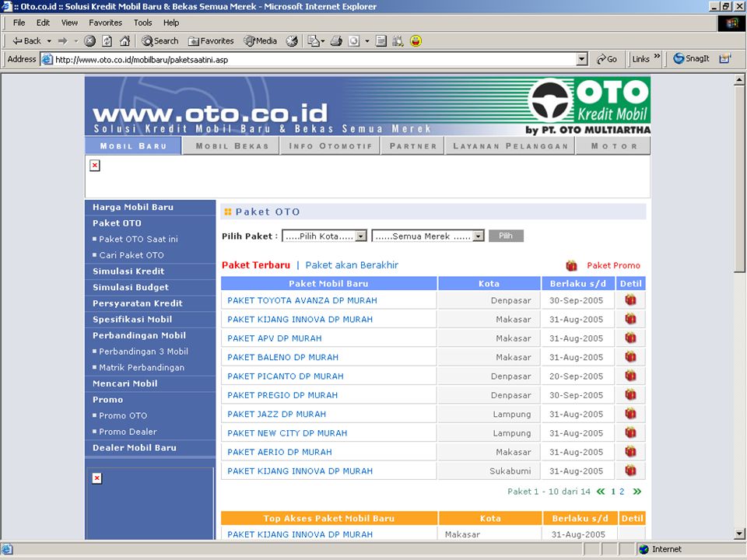The height and width of the screenshot is (560, 747).
Task: Click detail gift icon for Aerio row
Action: coord(631,451)
